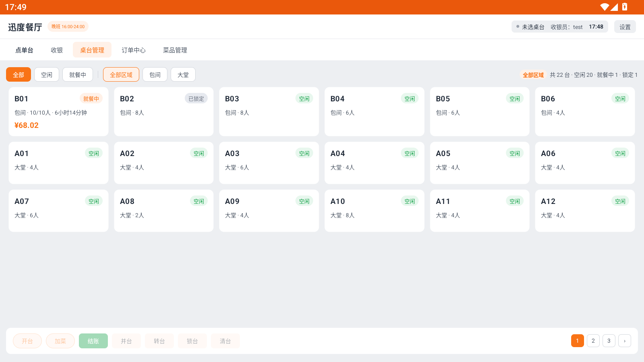Click the next page arrow
This screenshot has height=362, width=644.
coord(625,341)
